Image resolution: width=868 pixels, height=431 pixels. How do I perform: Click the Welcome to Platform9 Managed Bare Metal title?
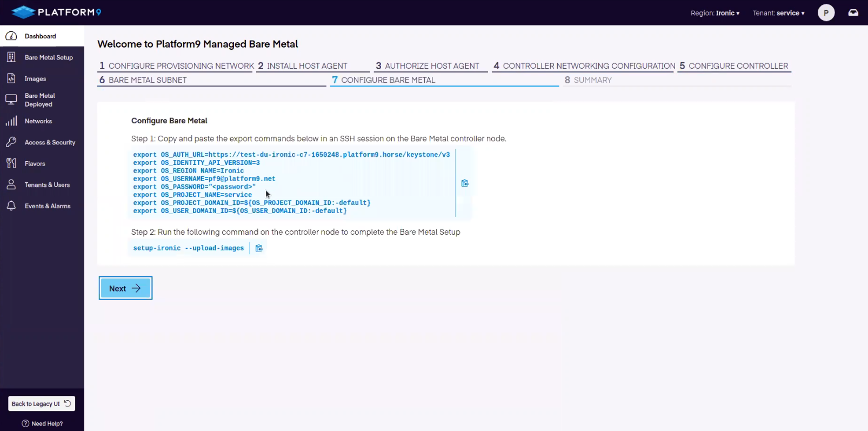(x=198, y=44)
